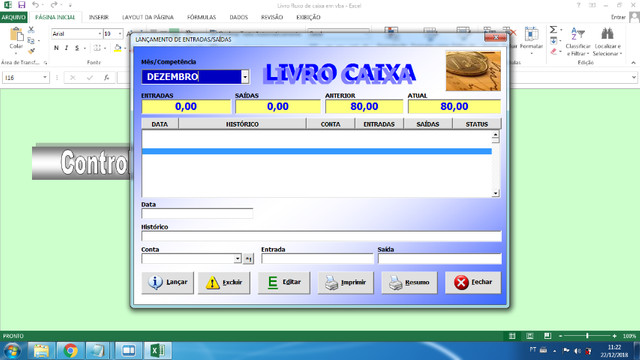
Task: Select the highlighted blue row in the list
Action: point(317,151)
